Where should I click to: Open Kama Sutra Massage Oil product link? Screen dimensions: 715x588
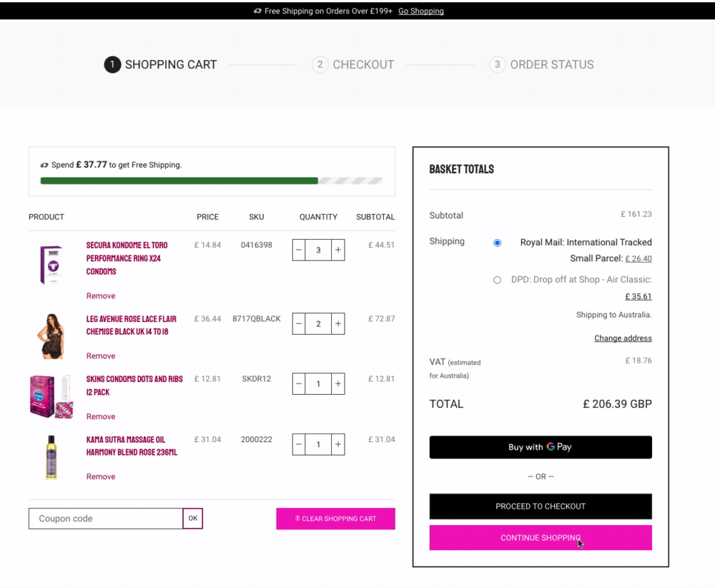(x=132, y=446)
